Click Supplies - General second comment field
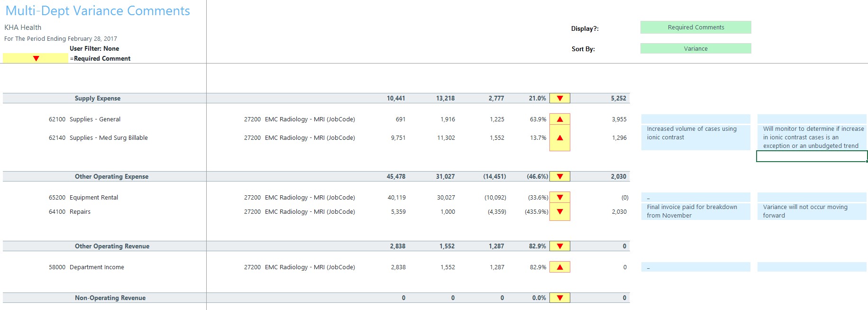 point(812,119)
